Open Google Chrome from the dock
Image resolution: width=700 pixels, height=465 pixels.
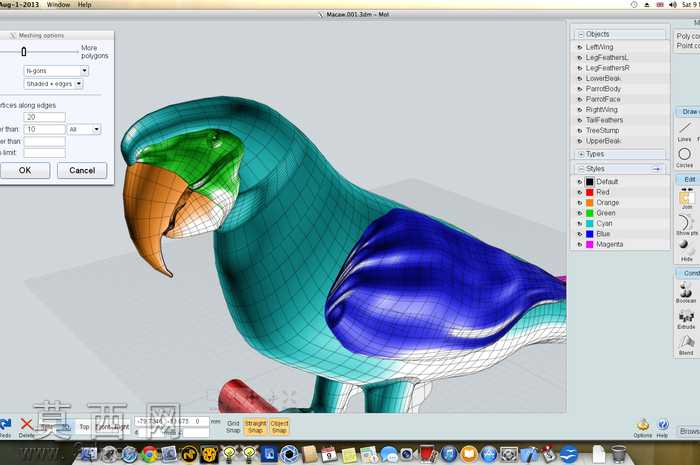(x=150, y=454)
